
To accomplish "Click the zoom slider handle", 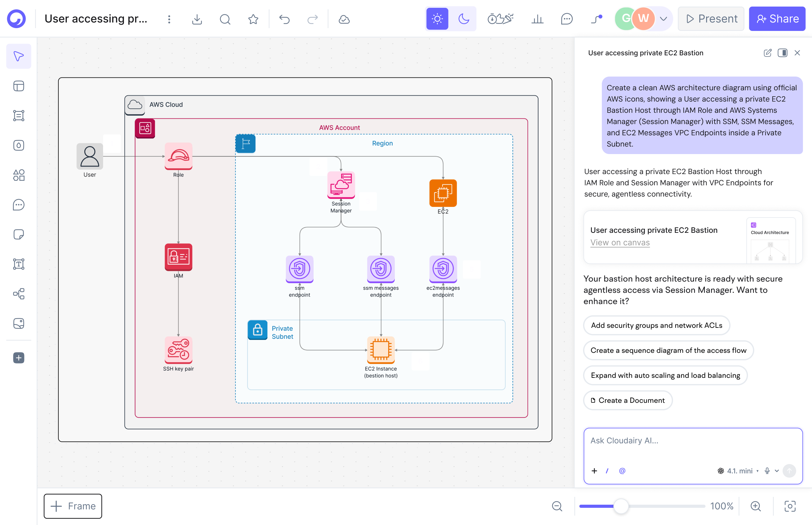I will 621,506.
